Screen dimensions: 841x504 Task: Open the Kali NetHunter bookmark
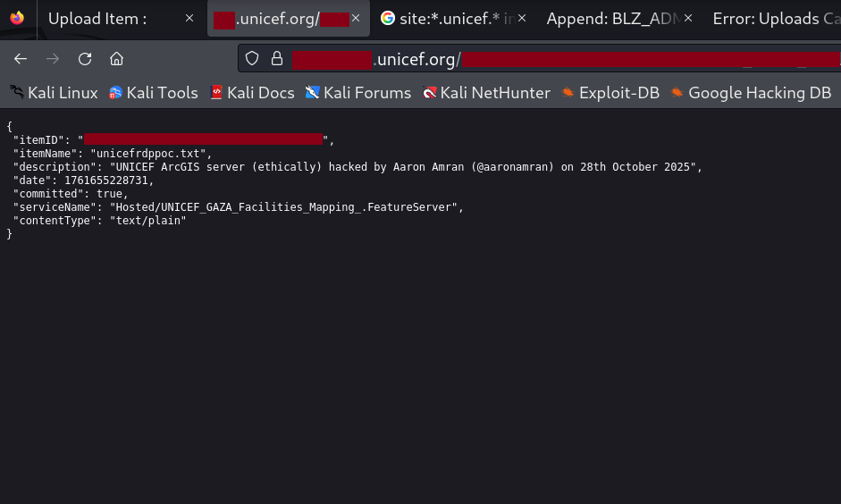point(486,93)
